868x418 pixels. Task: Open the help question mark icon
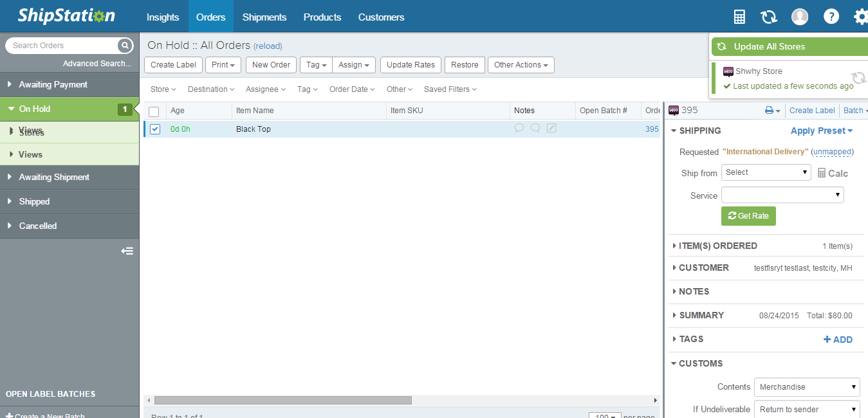[831, 17]
